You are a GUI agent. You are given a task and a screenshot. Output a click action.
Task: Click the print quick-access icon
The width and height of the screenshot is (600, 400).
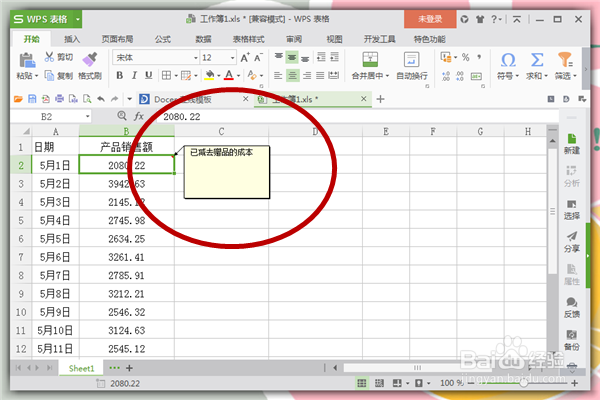(59, 99)
